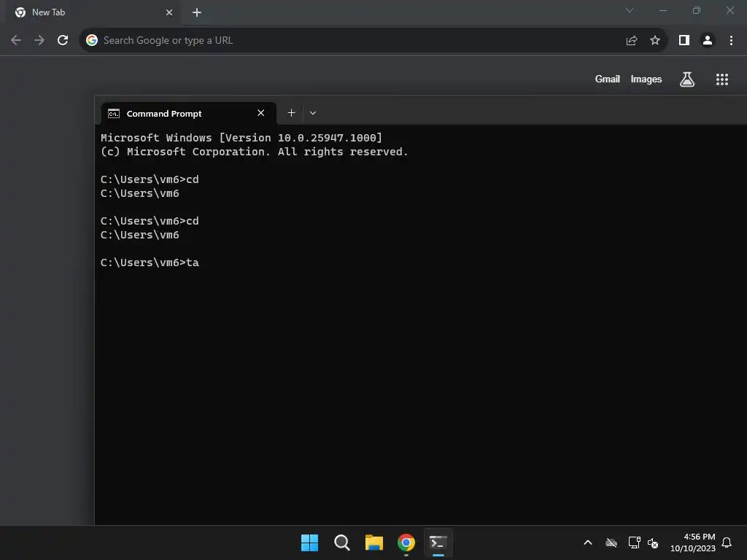
Task: Switch to Terminal on the taskbar
Action: click(438, 542)
